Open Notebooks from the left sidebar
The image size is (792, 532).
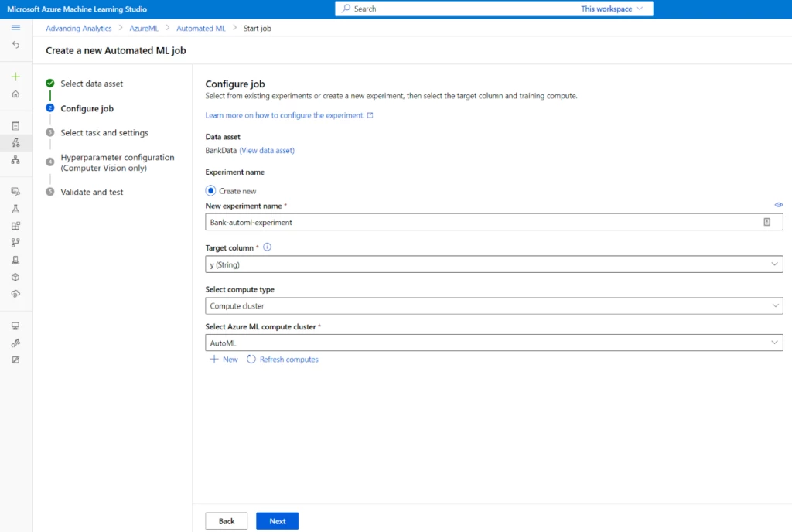[15, 124]
